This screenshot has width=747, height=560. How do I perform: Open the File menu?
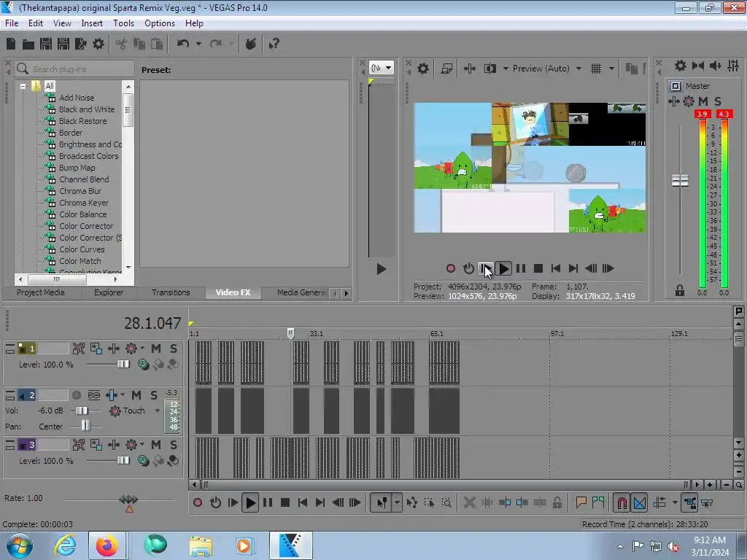12,23
